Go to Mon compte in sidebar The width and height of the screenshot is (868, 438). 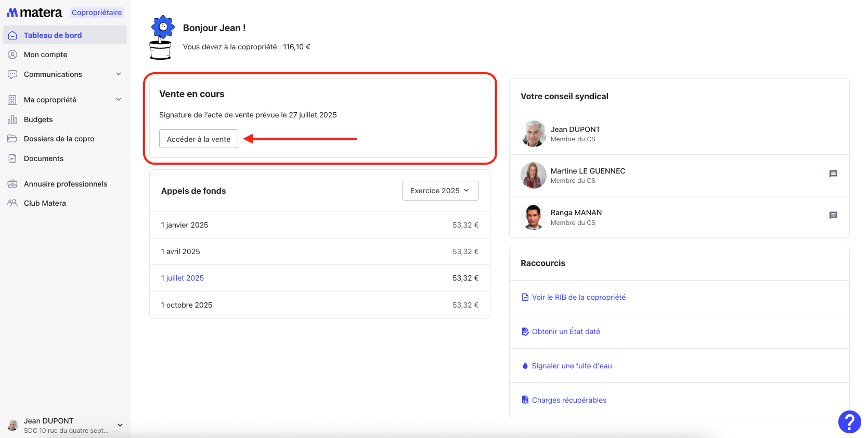(x=45, y=55)
